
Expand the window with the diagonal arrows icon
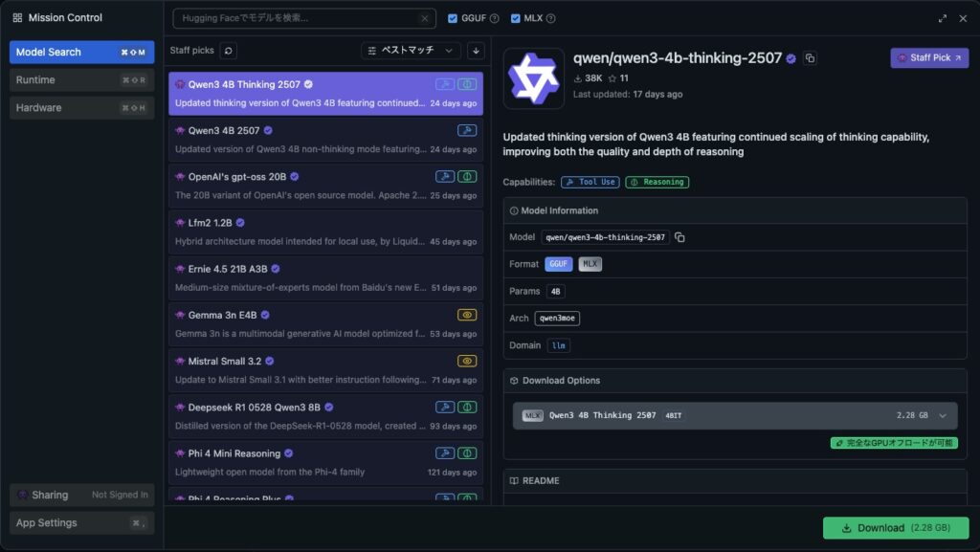[942, 19]
